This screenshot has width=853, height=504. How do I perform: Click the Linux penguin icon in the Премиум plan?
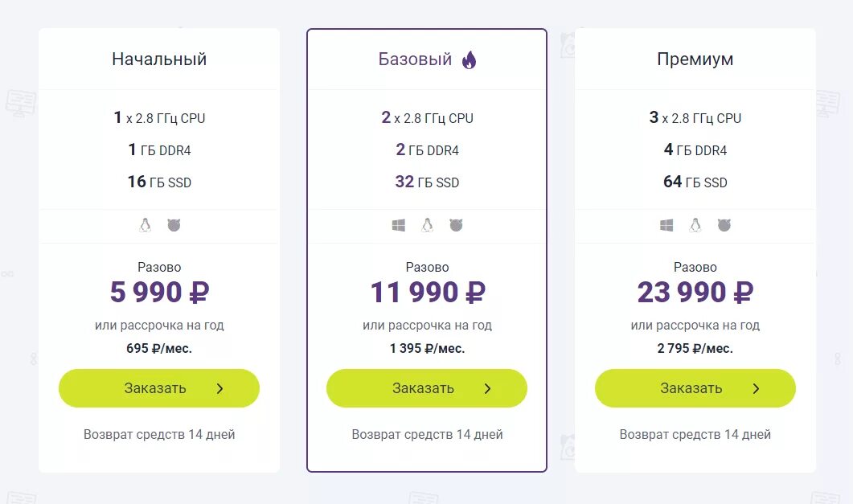click(695, 226)
